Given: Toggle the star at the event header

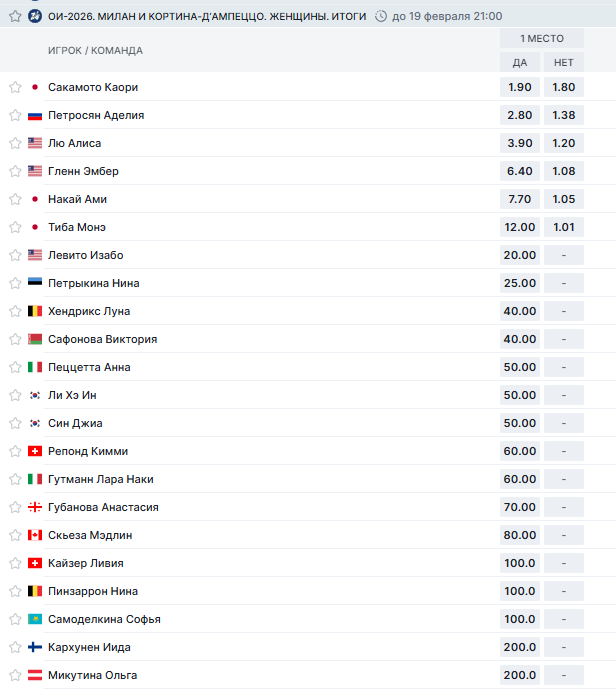Looking at the screenshot, I should 12,16.
